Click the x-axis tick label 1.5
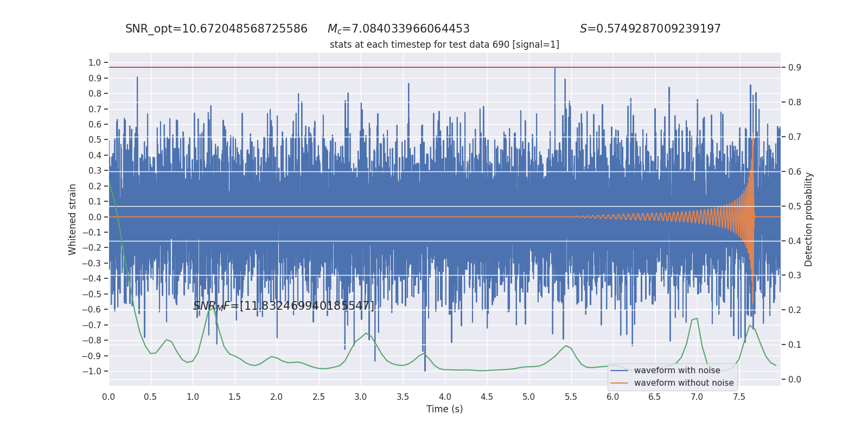Screen dimensions: 868x434 pyautogui.click(x=234, y=397)
